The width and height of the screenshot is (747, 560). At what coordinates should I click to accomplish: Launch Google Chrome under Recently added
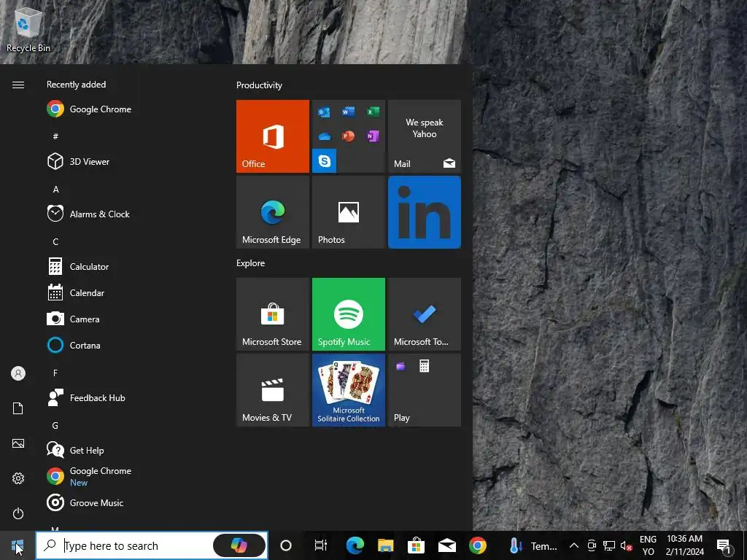[88, 109]
